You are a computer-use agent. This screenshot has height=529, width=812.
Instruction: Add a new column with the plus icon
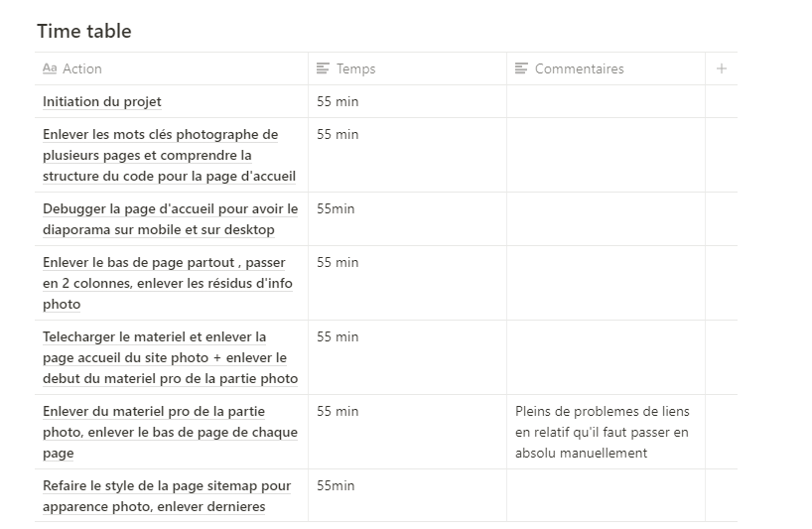[722, 69]
